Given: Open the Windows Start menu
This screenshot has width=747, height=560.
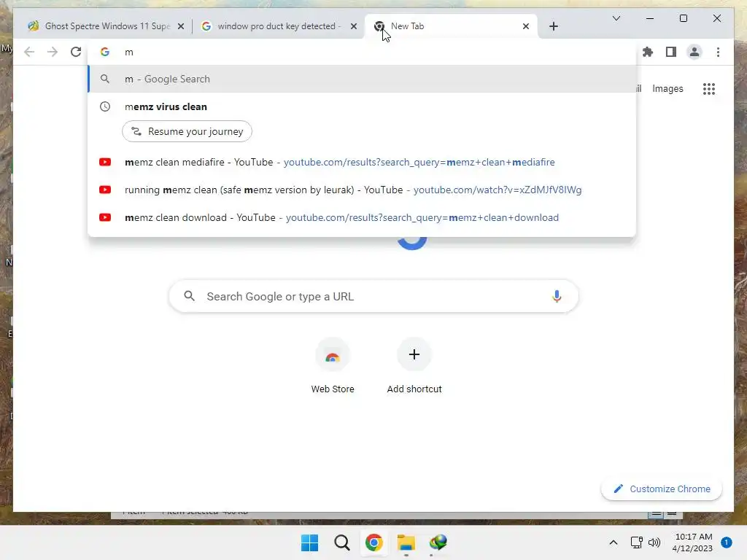Looking at the screenshot, I should [x=309, y=542].
